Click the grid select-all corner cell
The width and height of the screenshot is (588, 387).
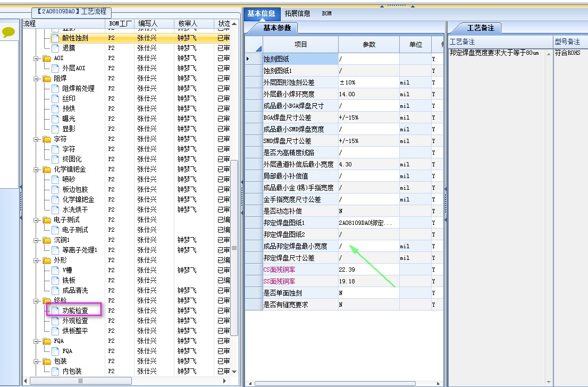(254, 44)
